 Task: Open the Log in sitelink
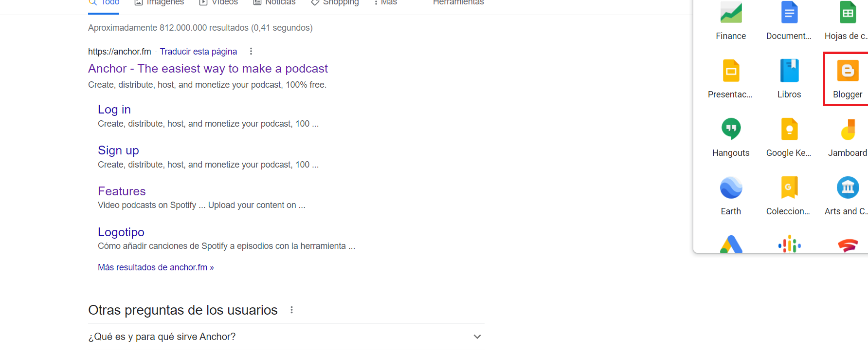tap(114, 110)
